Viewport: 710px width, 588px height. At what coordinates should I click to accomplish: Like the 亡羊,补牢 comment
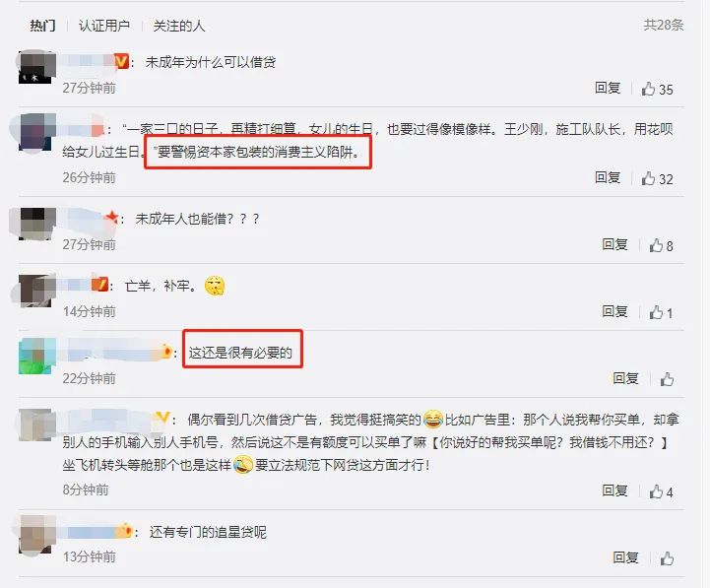[656, 312]
